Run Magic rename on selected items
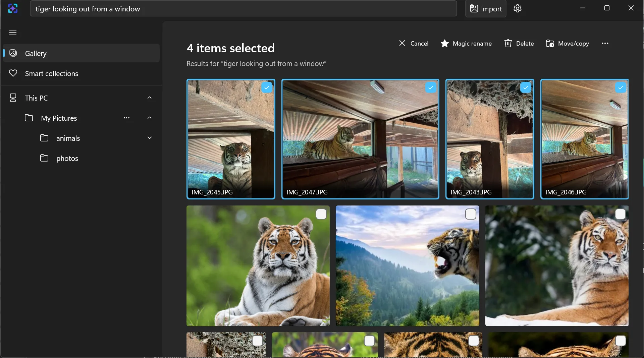644x358 pixels. tap(466, 43)
